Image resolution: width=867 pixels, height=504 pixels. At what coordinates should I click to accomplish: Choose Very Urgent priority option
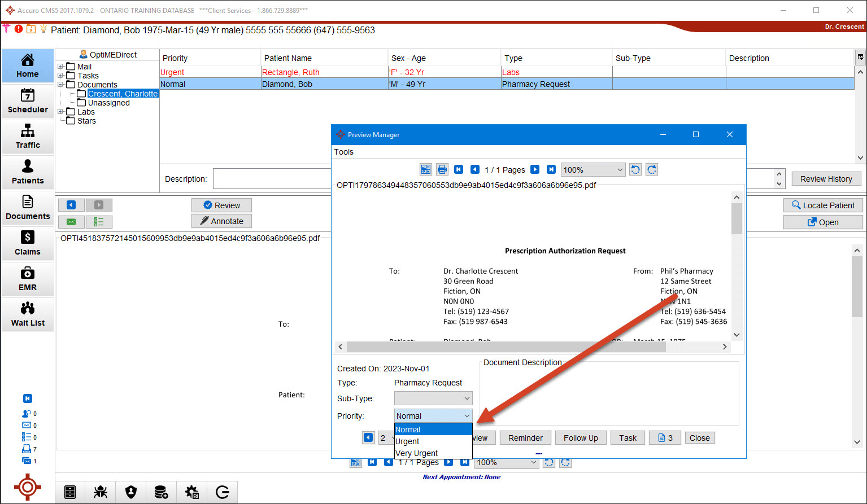[x=417, y=453]
